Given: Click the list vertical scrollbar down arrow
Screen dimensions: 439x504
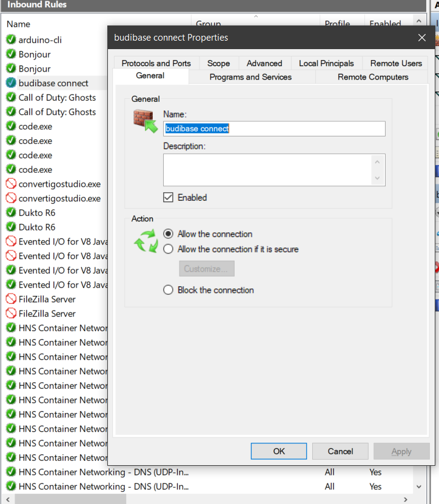Looking at the screenshot, I should click(x=419, y=486).
